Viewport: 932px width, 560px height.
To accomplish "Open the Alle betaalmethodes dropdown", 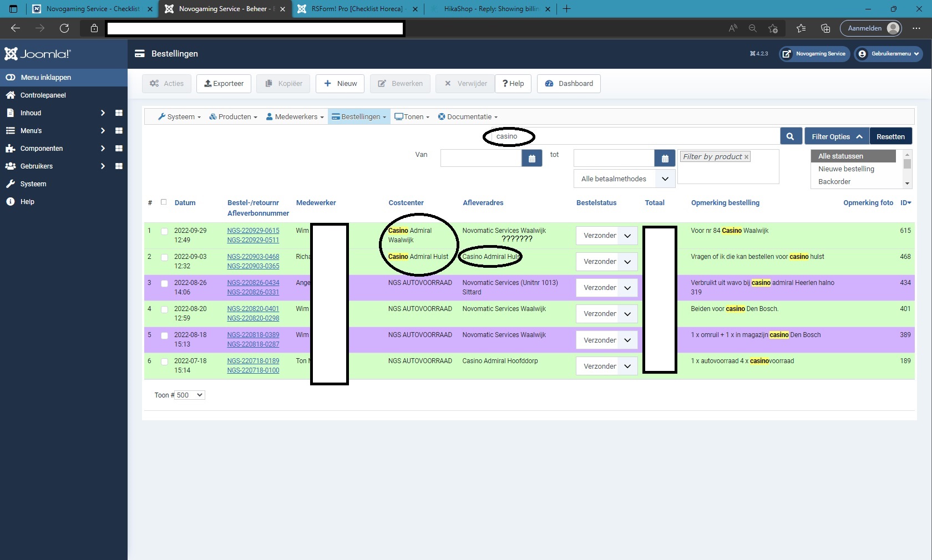I will pos(624,179).
